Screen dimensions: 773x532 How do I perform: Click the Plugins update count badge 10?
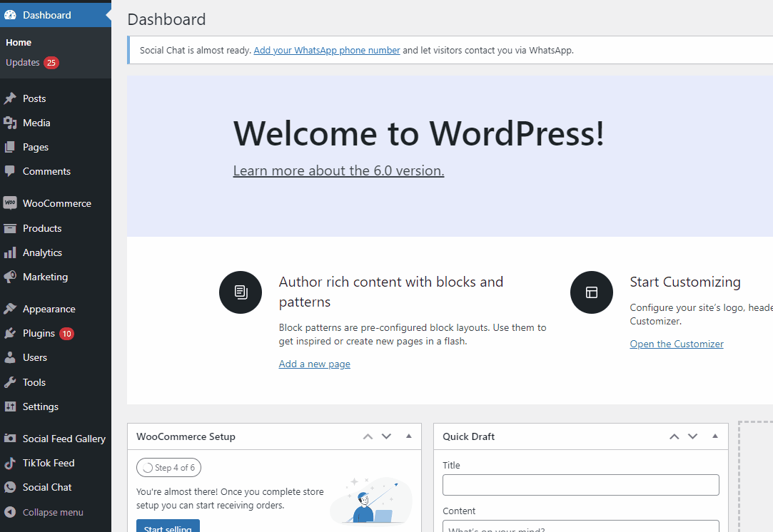click(x=66, y=334)
